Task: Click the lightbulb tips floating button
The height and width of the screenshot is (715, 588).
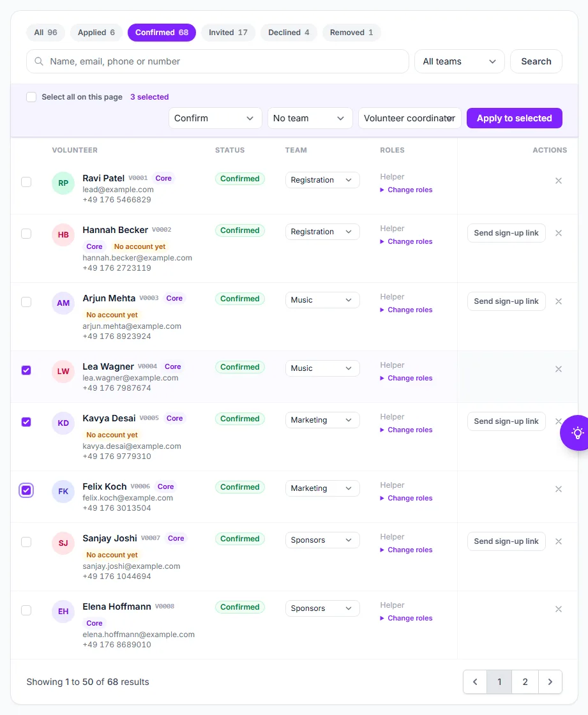Action: click(575, 433)
